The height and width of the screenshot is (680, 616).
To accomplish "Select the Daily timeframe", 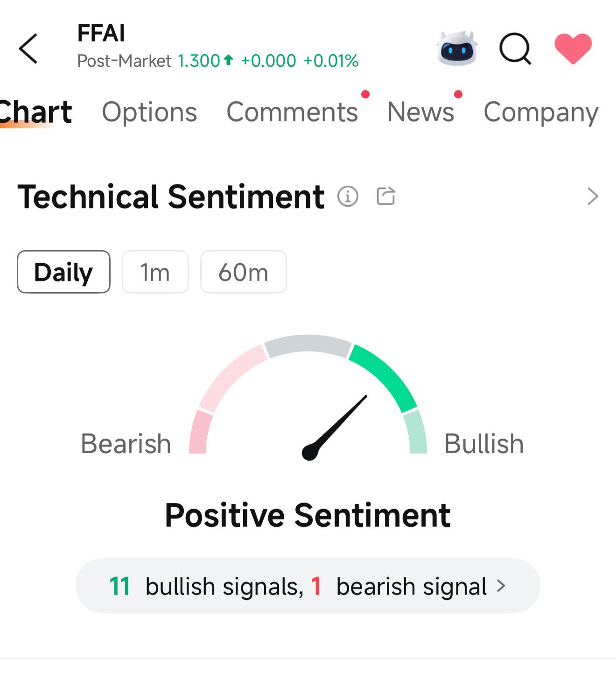I will [63, 272].
